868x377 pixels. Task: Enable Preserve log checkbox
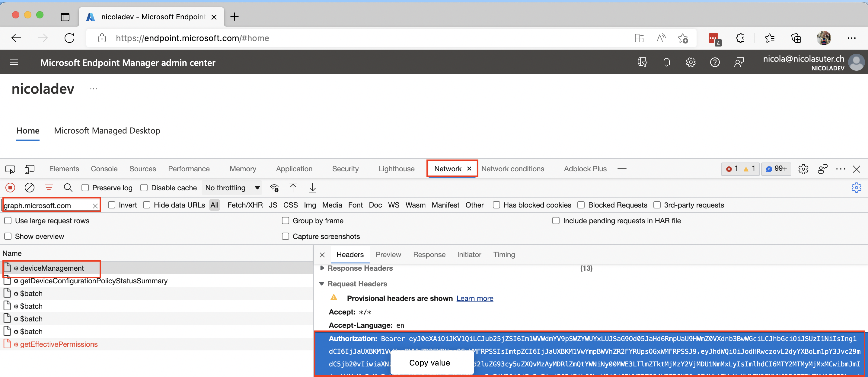[x=85, y=188]
